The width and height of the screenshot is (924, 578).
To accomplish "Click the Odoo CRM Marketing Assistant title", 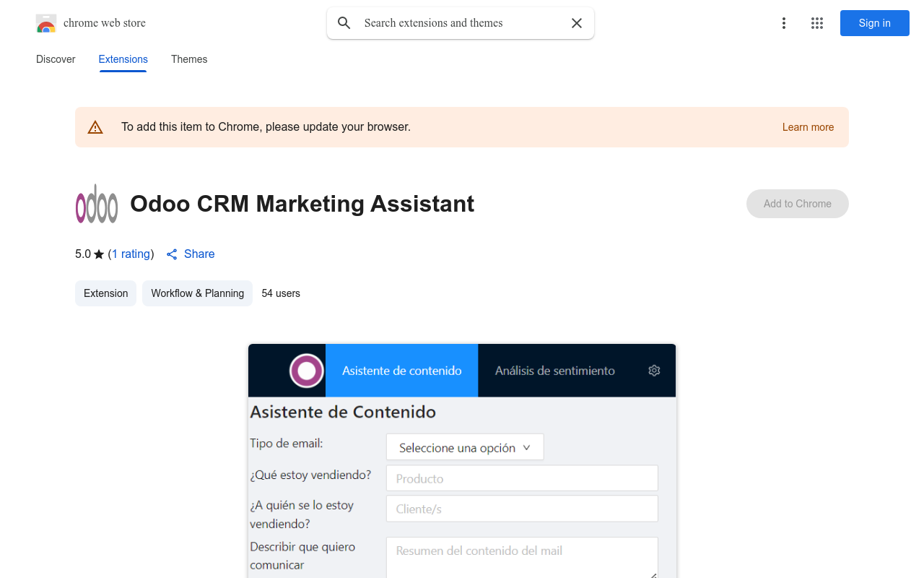I will tap(302, 204).
